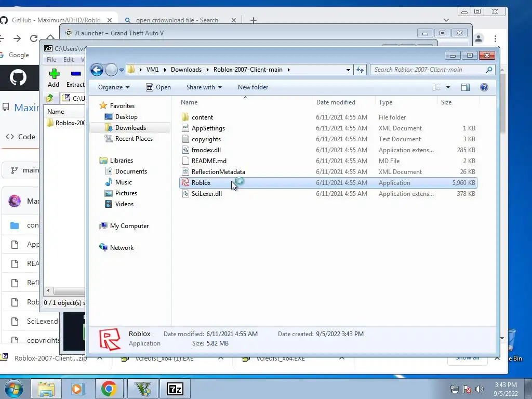Open the File menu in 7-Zip

point(51,59)
